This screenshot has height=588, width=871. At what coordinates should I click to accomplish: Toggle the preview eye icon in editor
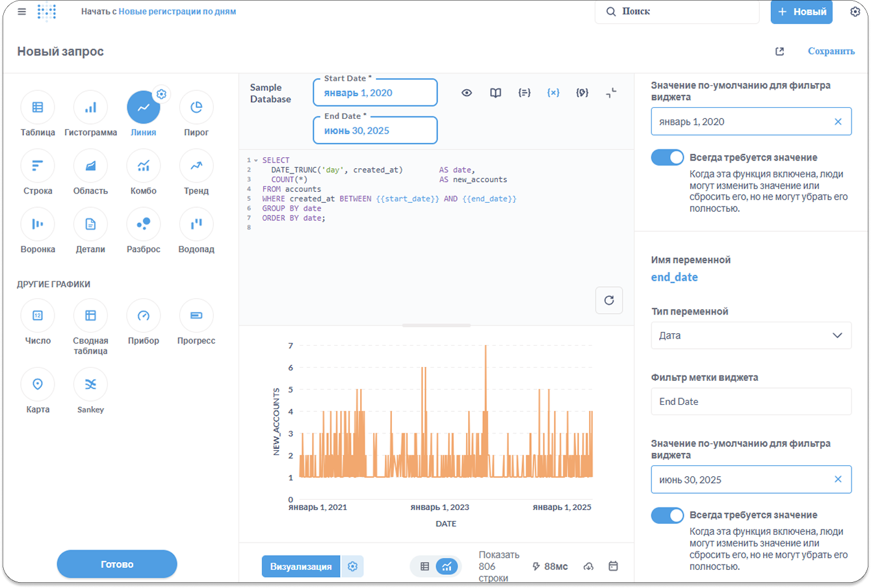coord(467,93)
